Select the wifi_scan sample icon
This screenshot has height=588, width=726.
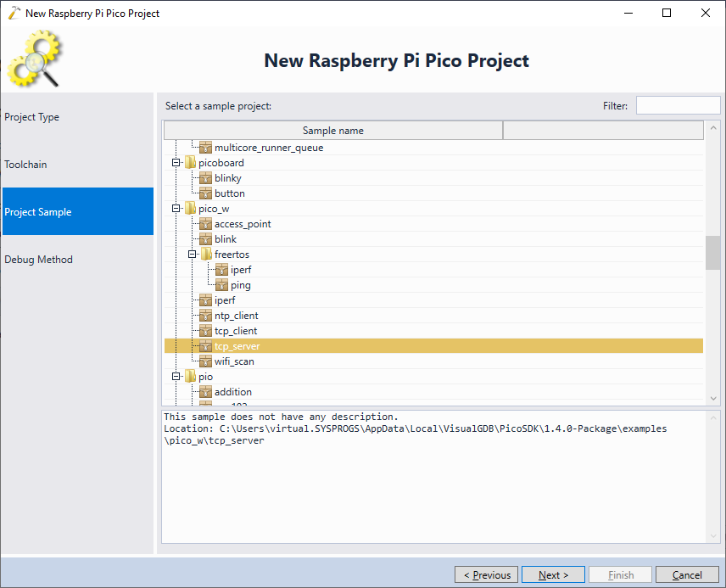click(205, 362)
